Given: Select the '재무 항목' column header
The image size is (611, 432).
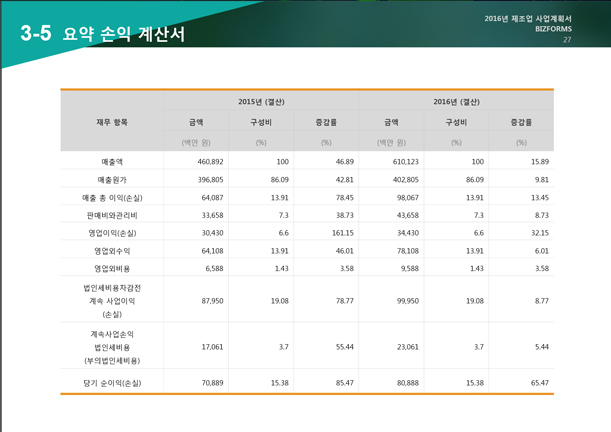Looking at the screenshot, I should point(112,122).
